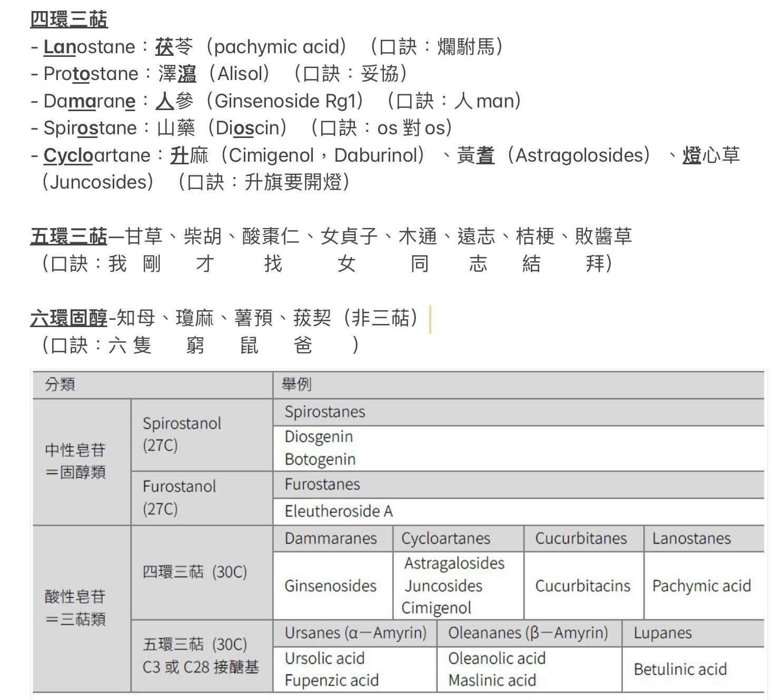Click the table header cell 舉例
Viewport: 772px width, 700px height.
(296, 384)
